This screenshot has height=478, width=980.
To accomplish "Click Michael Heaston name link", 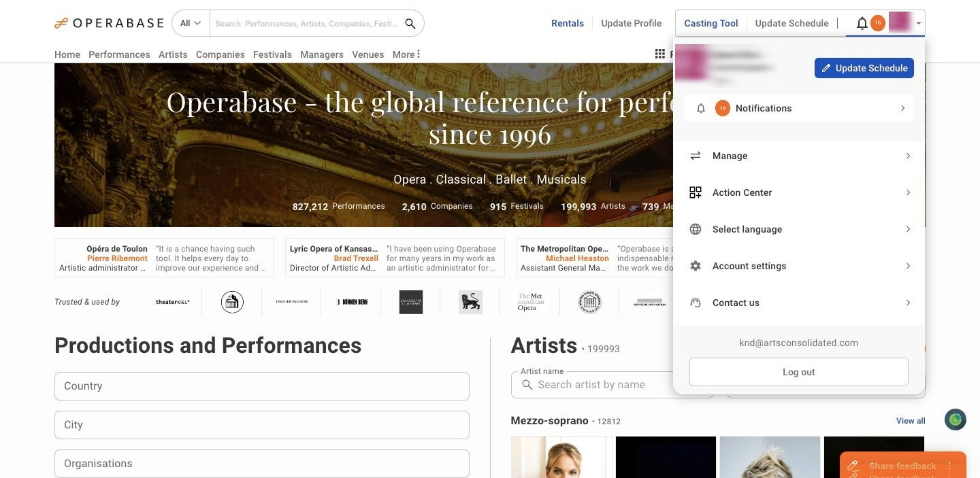I will point(577,258).
